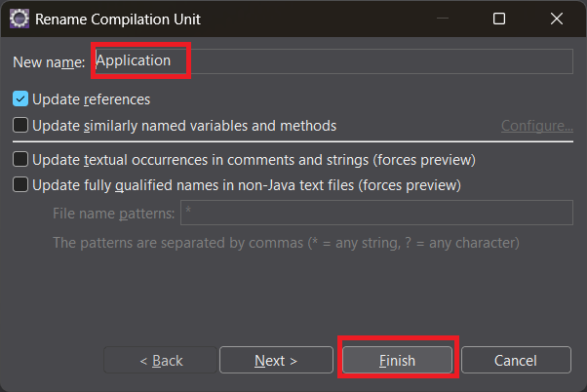Click Finish to apply the rename
Image resolution: width=587 pixels, height=392 pixels.
[397, 361]
